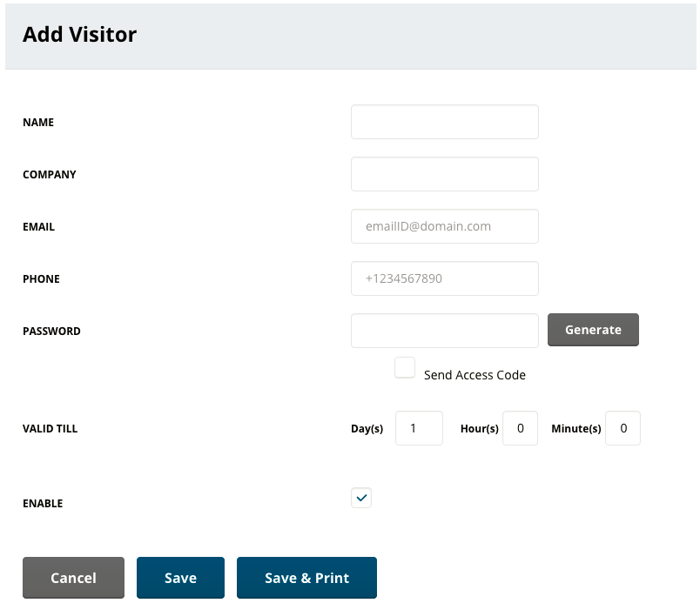Click the PASSWORD label text

pyautogui.click(x=51, y=331)
